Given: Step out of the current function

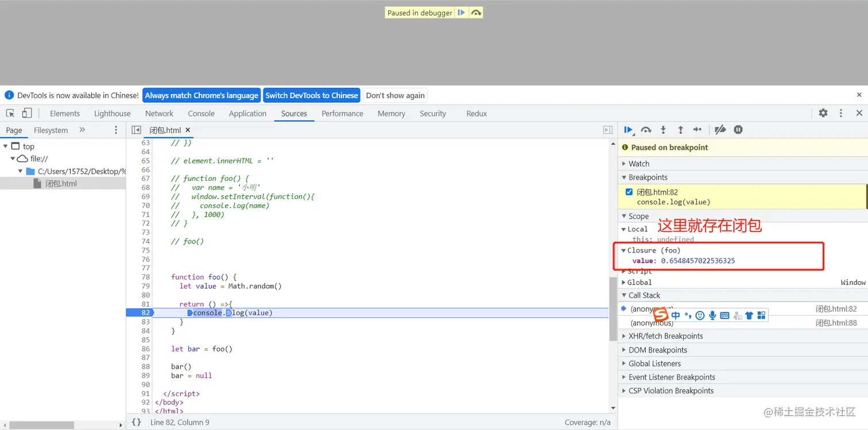Looking at the screenshot, I should (x=680, y=130).
